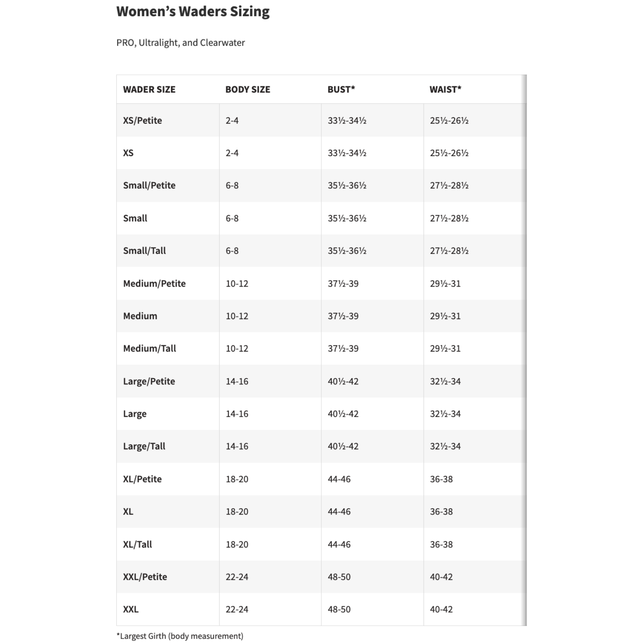Click the table's right edge scroll shadow
This screenshot has width=644, height=644.
coord(525,350)
